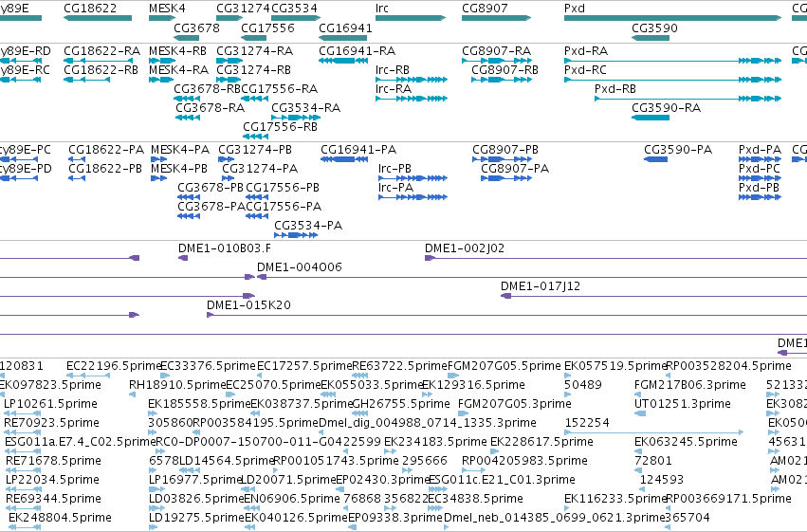The height and width of the screenshot is (532, 807).
Task: Select protein label CG31274-PA
Action: (x=260, y=169)
